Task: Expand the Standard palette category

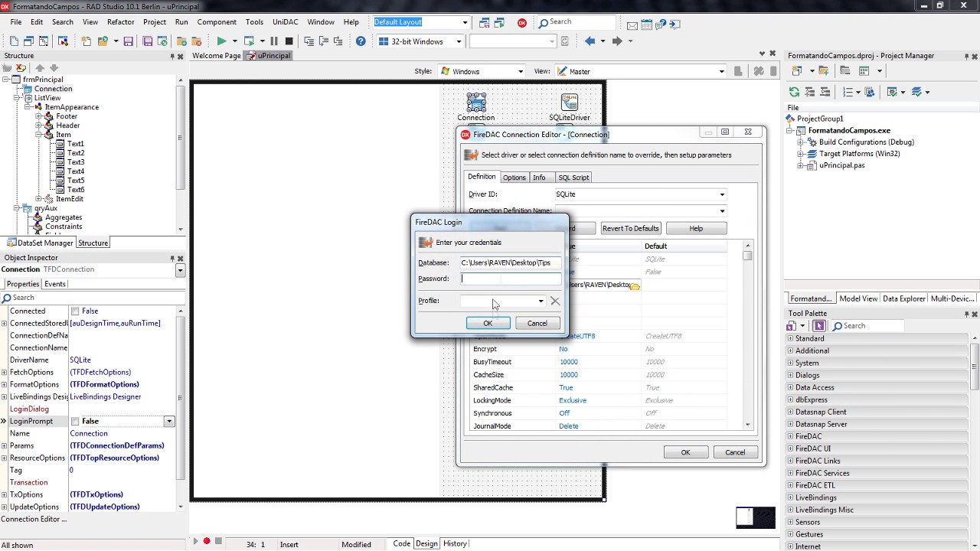Action: 790,338
